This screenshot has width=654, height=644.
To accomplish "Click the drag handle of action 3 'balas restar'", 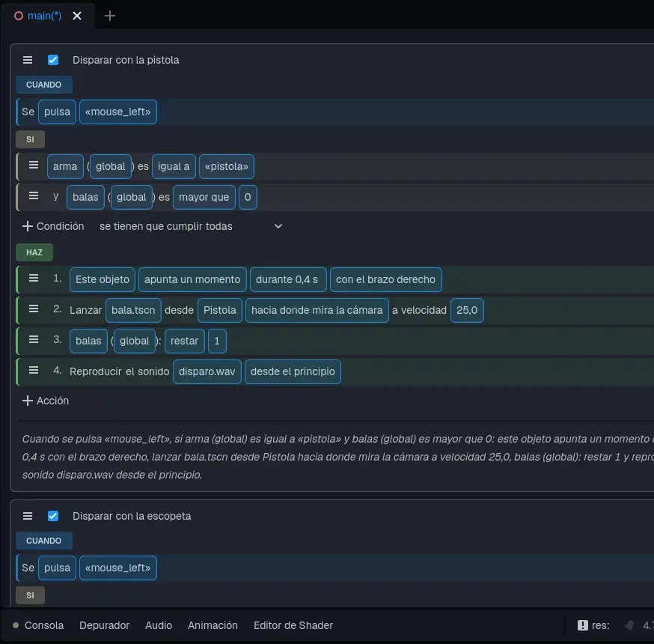I will click(34, 339).
